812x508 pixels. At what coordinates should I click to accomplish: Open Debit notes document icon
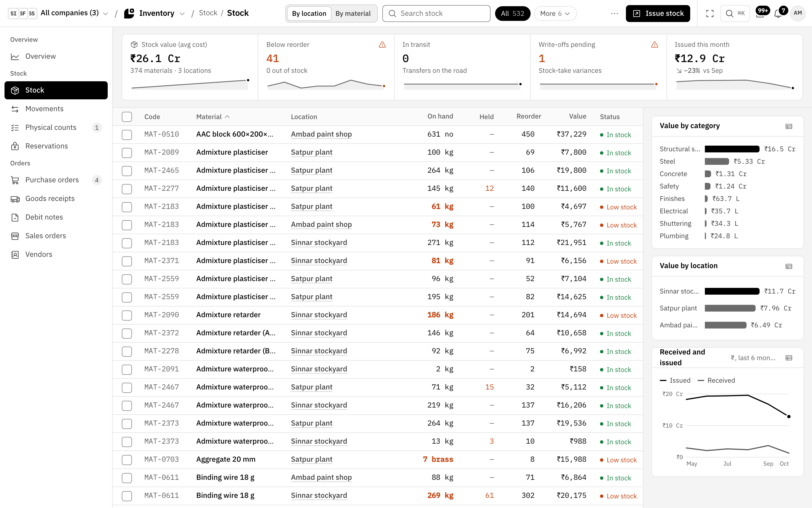pyautogui.click(x=15, y=217)
